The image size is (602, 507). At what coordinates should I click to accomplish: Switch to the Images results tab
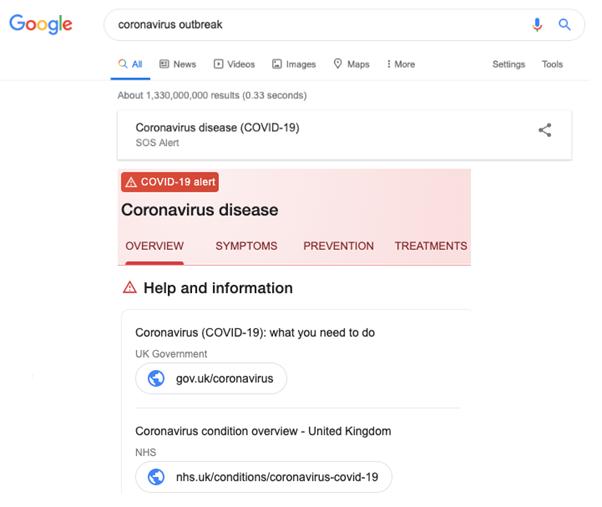pyautogui.click(x=294, y=64)
